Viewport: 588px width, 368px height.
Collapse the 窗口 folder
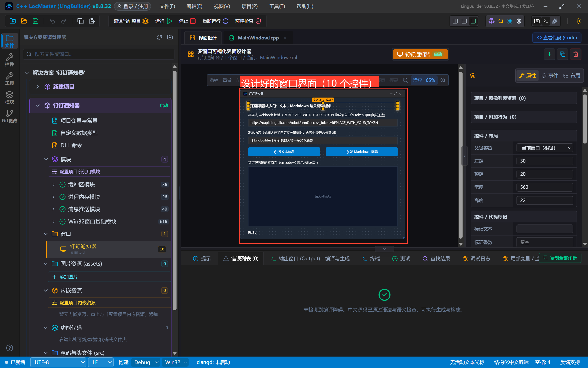[46, 234]
